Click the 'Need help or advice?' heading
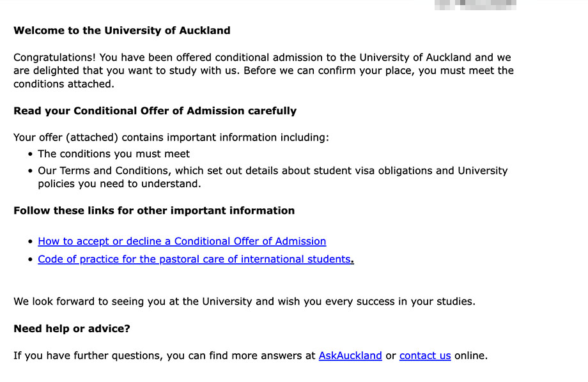The height and width of the screenshot is (382, 588). 72,329
